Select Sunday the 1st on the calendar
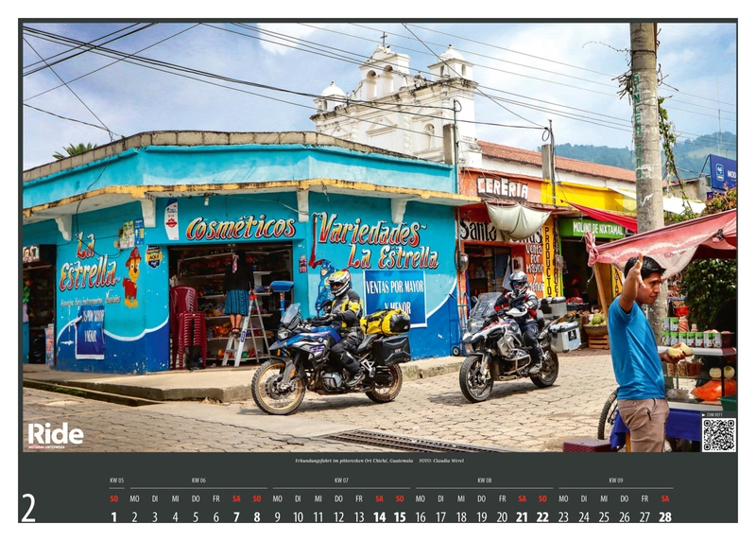Screen dimensions: 756x541 114,516
